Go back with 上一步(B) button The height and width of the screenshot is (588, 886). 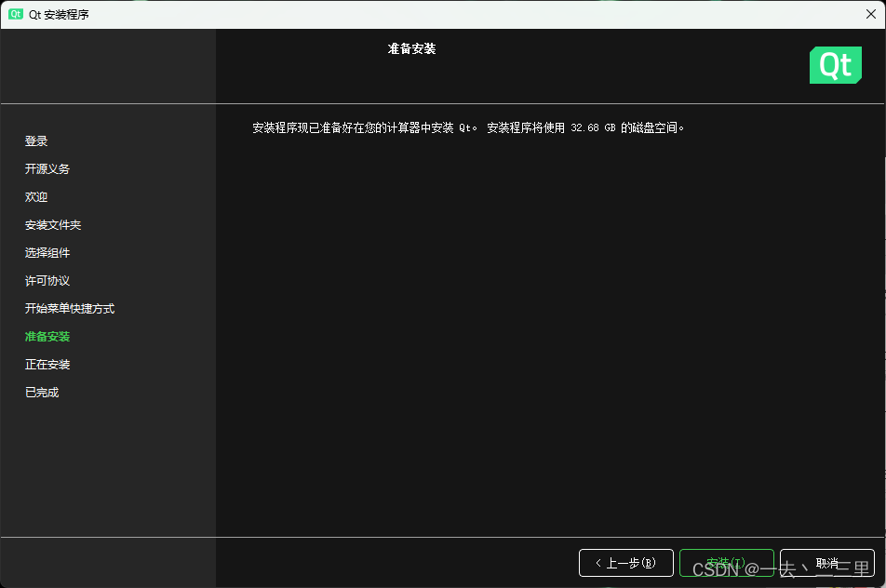[626, 563]
